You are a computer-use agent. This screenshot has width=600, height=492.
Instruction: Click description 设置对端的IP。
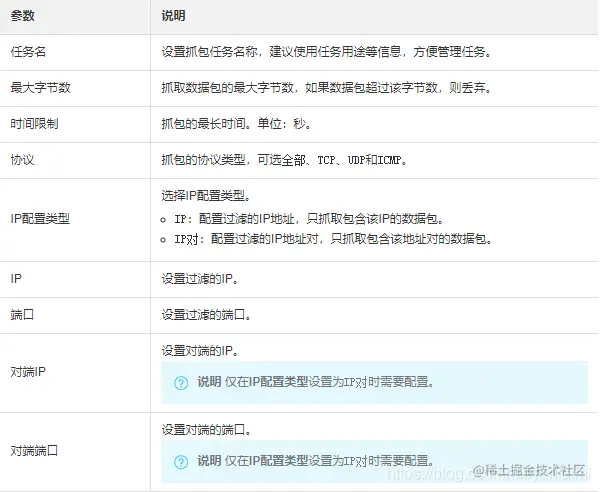pyautogui.click(x=200, y=351)
